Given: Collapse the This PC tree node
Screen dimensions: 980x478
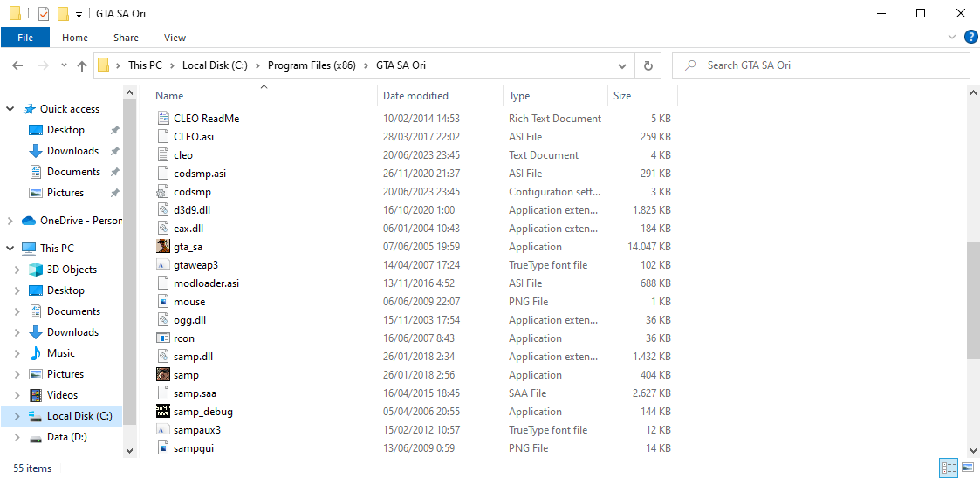Looking at the screenshot, I should [x=10, y=248].
